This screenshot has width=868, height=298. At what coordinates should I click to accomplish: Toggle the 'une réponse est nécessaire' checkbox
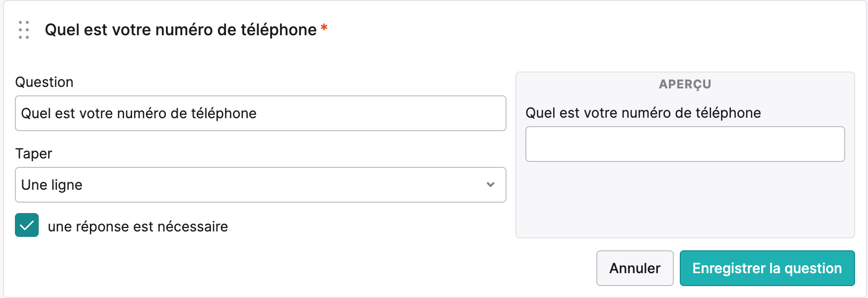click(27, 225)
